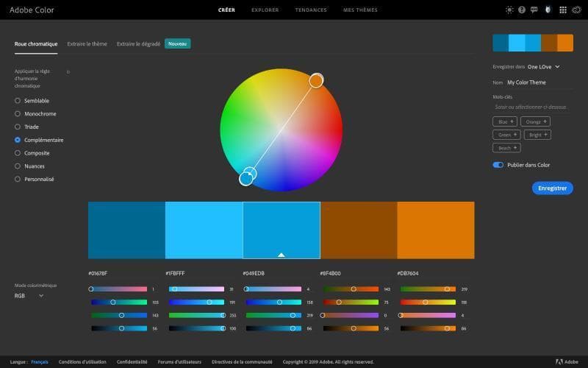Screen dimensions: 588x368
Task: Click the Adobe logo in the footer
Action: (x=567, y=361)
